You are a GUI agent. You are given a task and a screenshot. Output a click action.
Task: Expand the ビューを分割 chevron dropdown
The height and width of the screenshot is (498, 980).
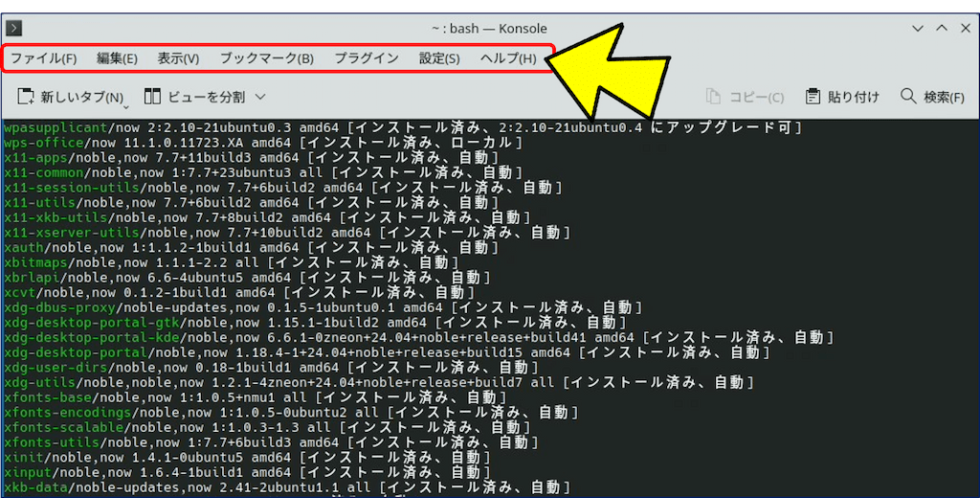pyautogui.click(x=260, y=97)
